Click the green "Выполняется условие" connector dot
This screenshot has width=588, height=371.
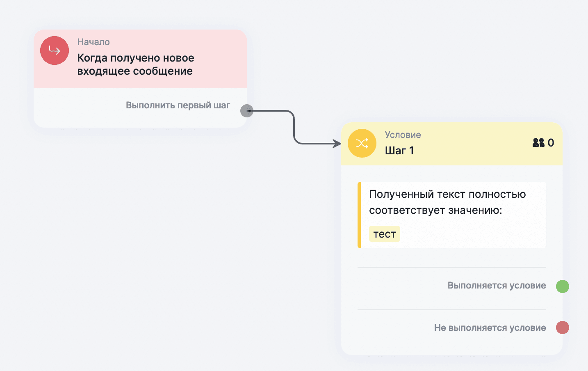point(562,286)
